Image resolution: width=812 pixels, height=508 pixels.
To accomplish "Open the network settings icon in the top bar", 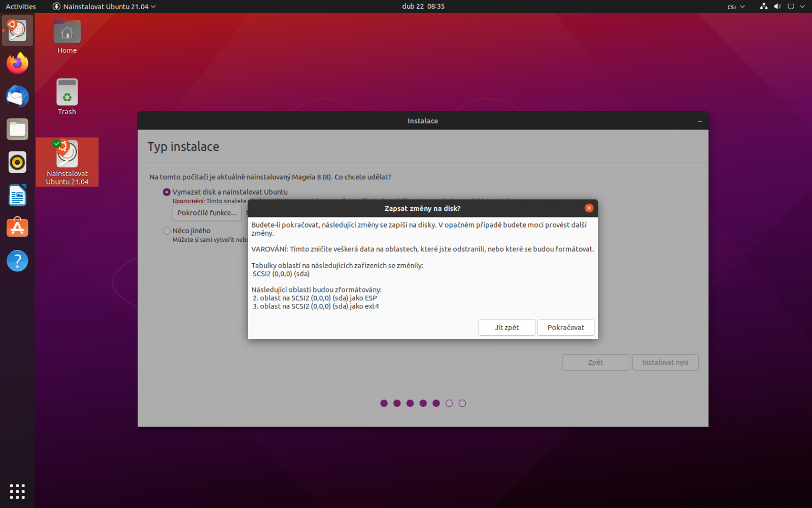I will [x=763, y=7].
